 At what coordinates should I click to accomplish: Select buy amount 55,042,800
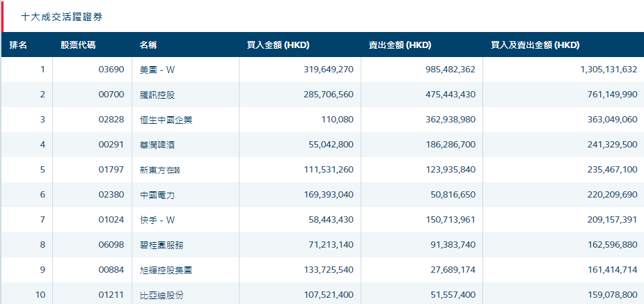pos(331,145)
